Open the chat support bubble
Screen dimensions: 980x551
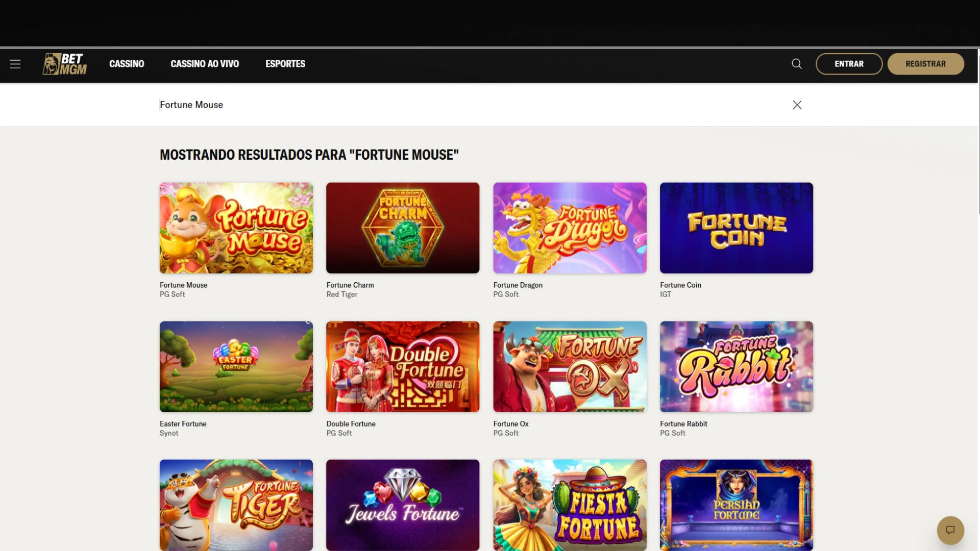tap(950, 530)
